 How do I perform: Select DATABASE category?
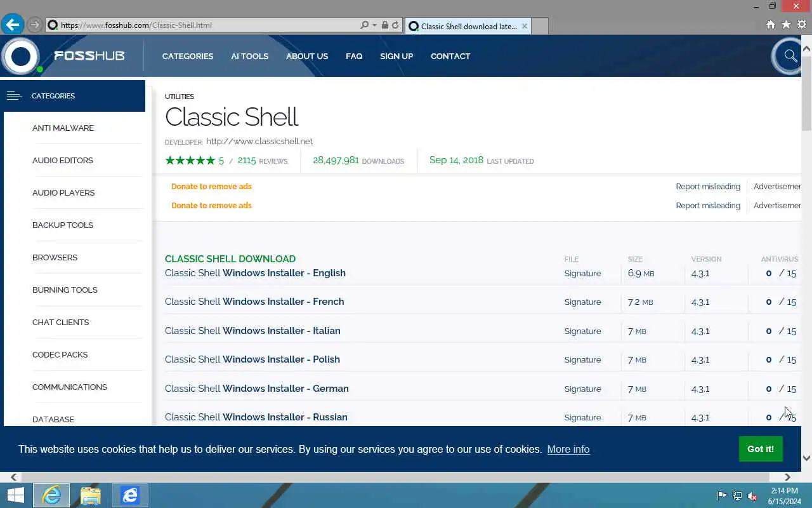click(53, 420)
